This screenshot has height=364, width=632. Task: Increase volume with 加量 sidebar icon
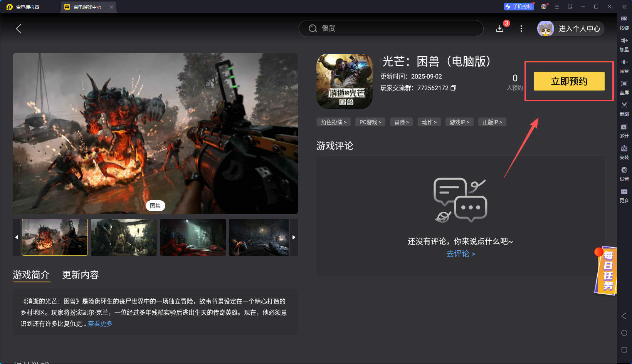pos(624,44)
